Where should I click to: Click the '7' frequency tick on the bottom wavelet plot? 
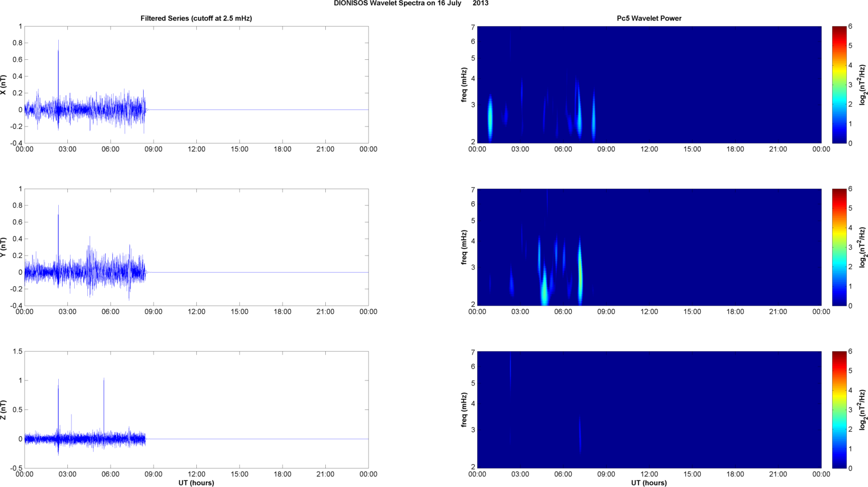[x=473, y=352]
